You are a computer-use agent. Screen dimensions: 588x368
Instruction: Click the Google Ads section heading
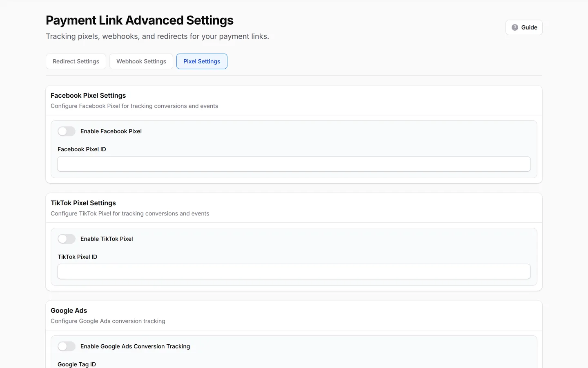point(69,310)
